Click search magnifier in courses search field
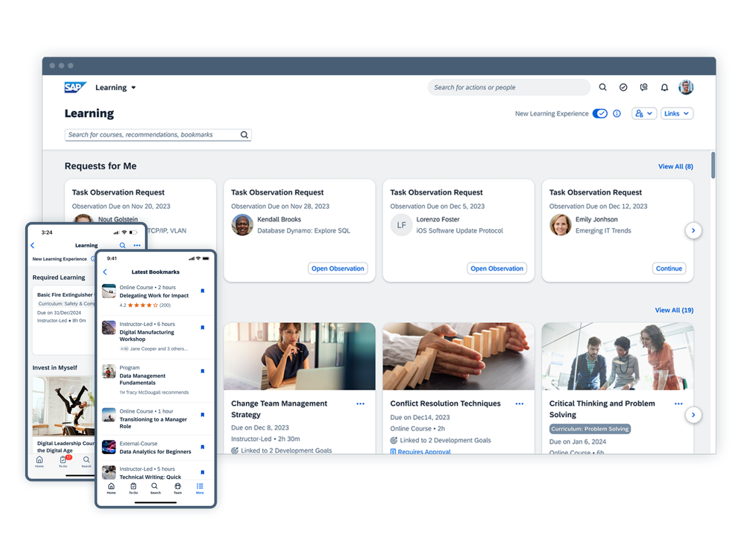This screenshot has width=747, height=560. click(x=244, y=135)
